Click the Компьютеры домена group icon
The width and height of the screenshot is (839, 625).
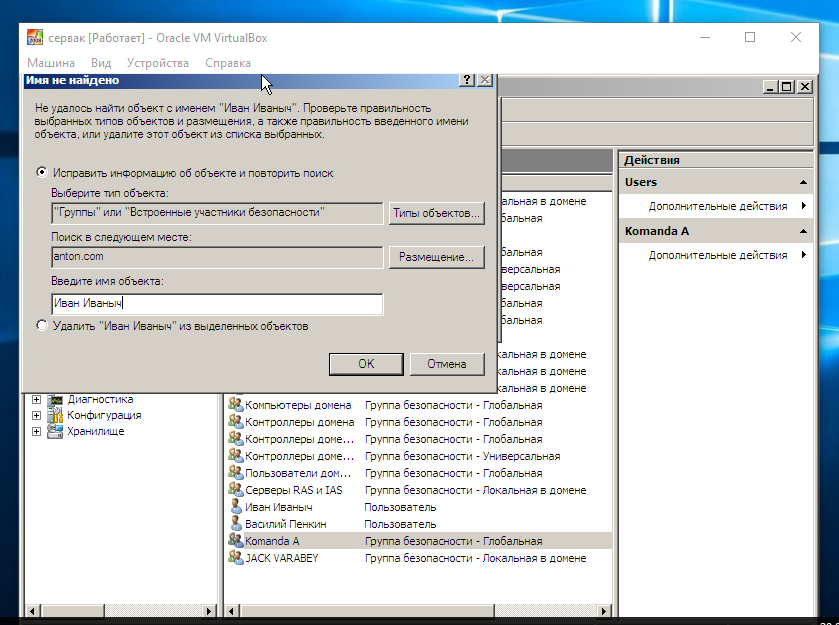(236, 405)
